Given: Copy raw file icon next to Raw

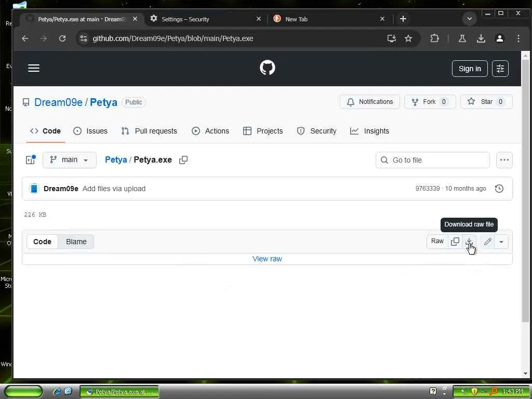Looking at the screenshot, I should tap(455, 242).
